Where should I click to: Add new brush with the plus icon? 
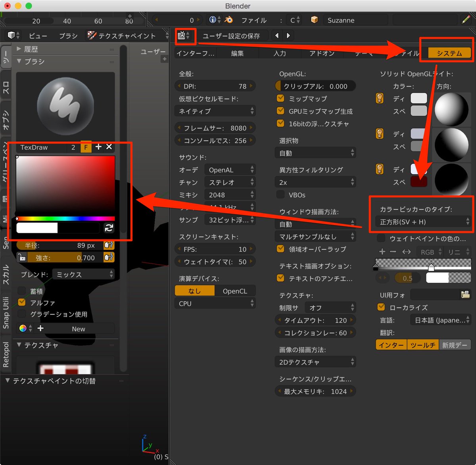tap(98, 147)
